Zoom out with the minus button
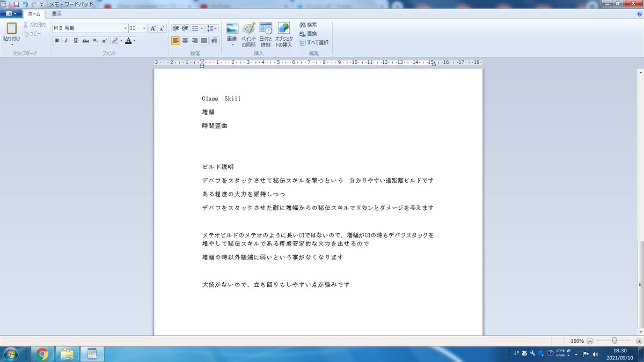The image size is (644, 362). click(x=590, y=341)
